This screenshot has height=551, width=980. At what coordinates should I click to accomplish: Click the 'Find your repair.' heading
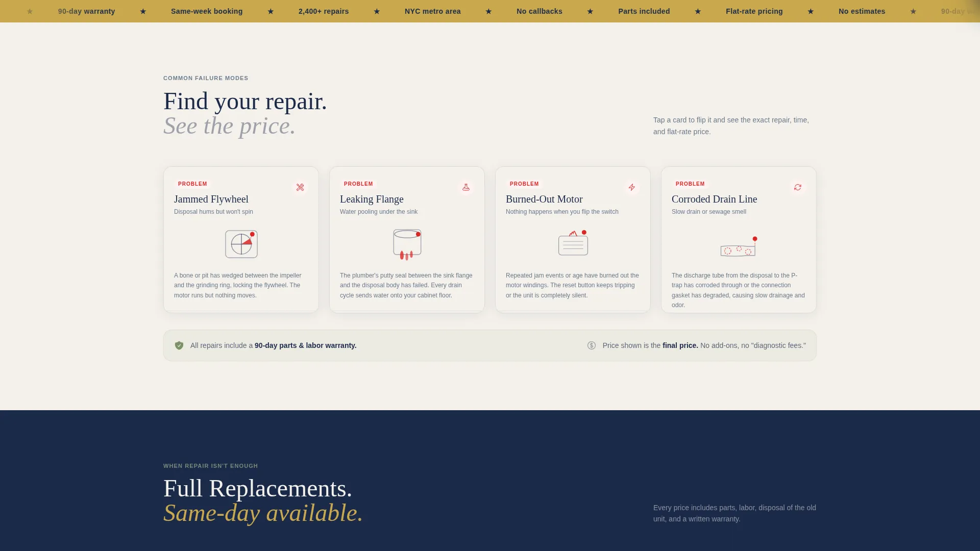tap(245, 101)
